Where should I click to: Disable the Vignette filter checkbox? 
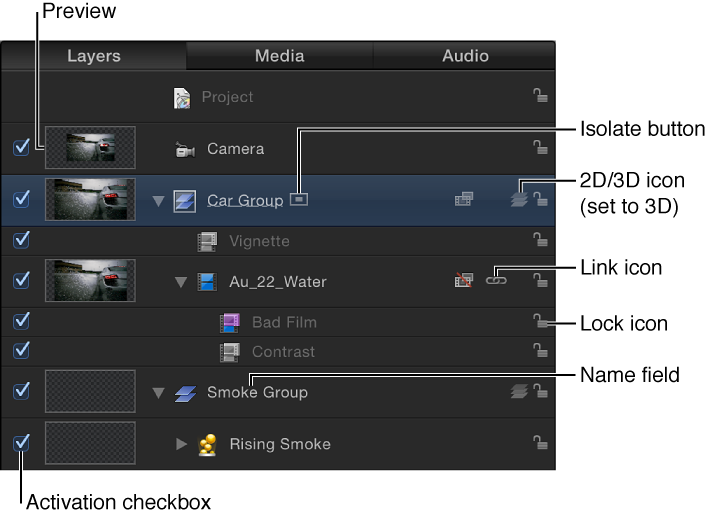21,240
